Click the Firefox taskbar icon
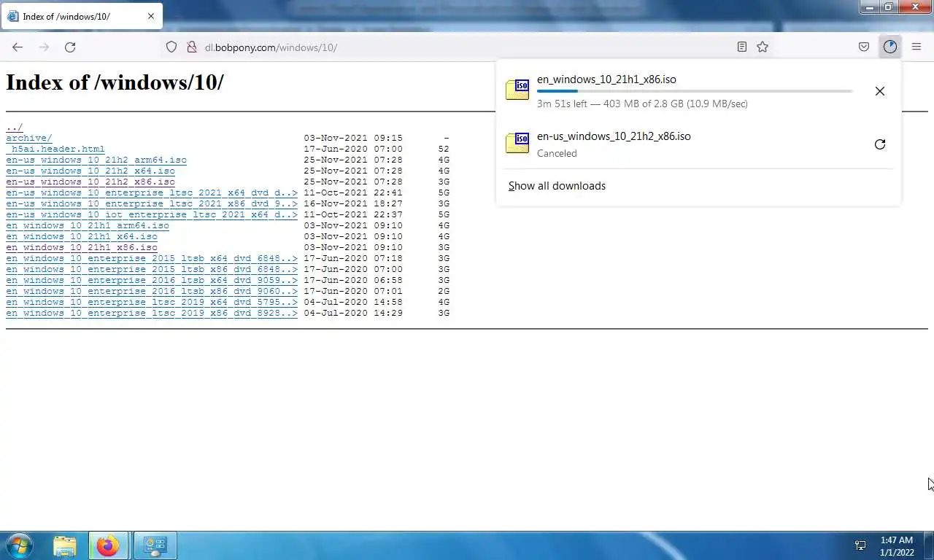 coord(108,545)
